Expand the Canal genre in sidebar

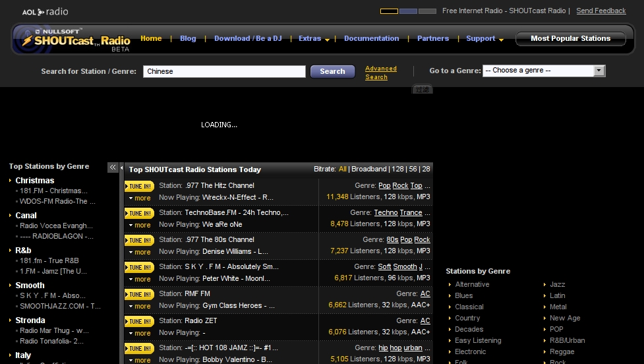(26, 215)
